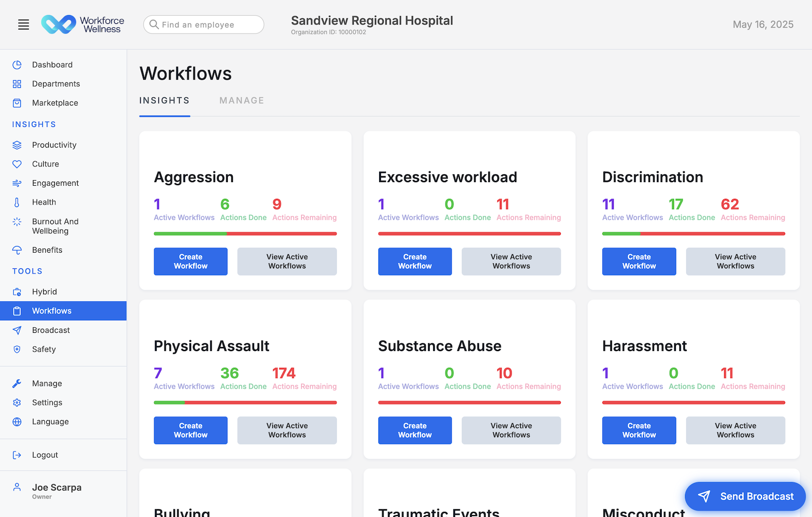Click the Find an employee search field
812x517 pixels.
click(203, 24)
